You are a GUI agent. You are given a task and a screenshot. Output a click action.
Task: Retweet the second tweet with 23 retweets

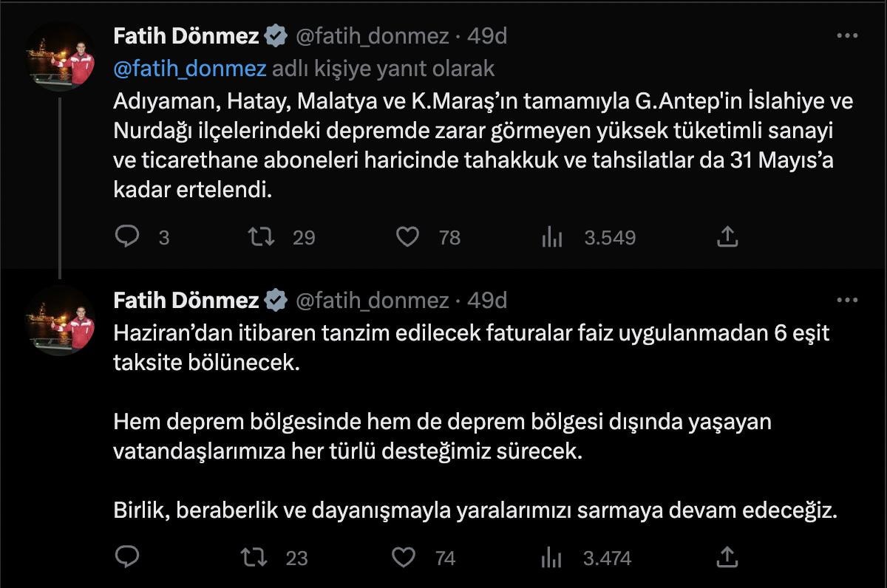(x=255, y=557)
